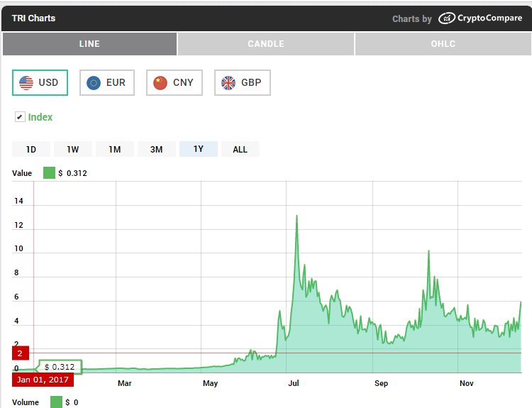Set chart range to 1D
This screenshot has width=532, height=408.
click(x=31, y=149)
